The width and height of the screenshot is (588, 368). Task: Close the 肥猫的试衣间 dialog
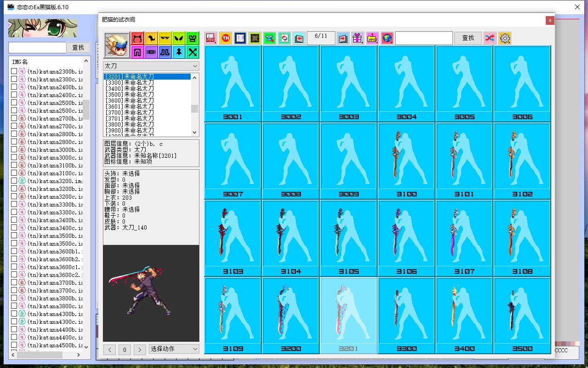[549, 20]
